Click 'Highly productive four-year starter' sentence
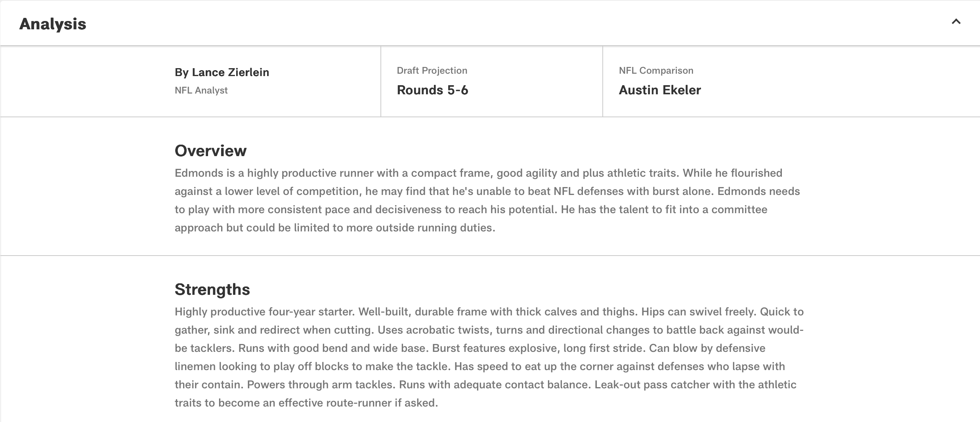The image size is (980, 422). [x=264, y=312]
